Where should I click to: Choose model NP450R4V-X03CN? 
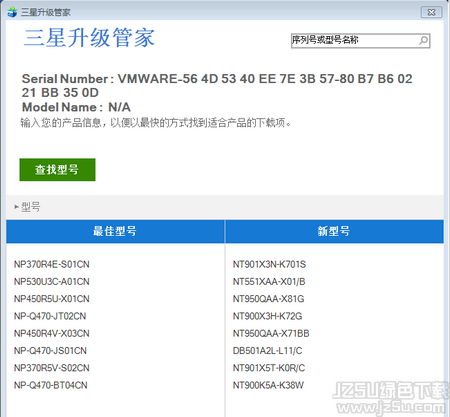(52, 333)
